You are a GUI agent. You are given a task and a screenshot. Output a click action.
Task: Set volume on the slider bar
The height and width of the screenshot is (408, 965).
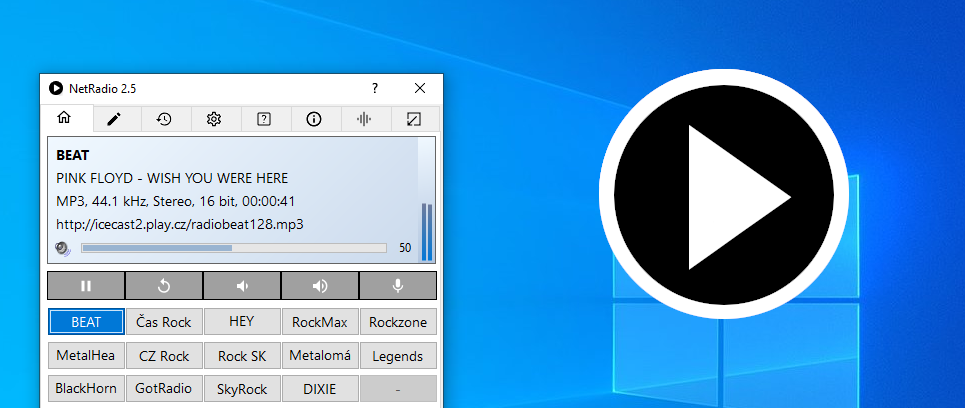[x=234, y=248]
